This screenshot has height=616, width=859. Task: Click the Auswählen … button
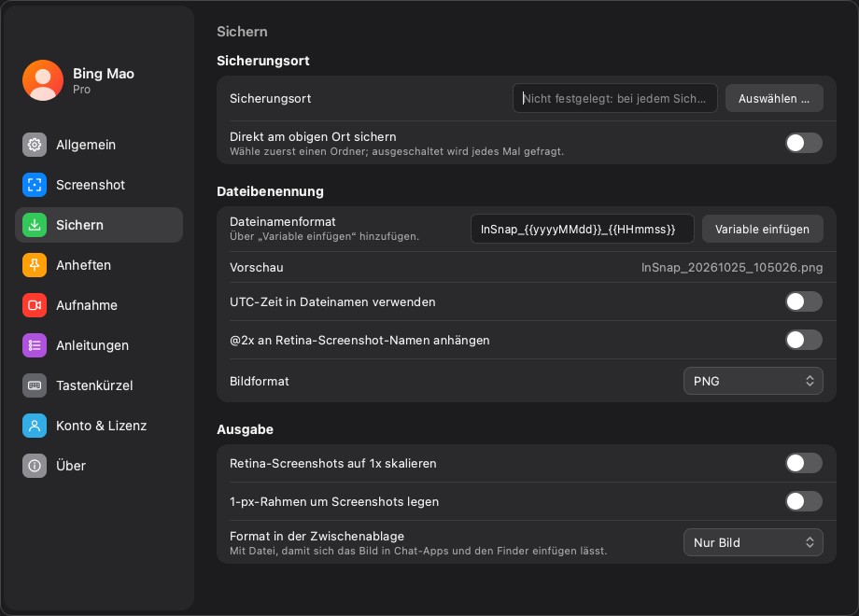774,99
